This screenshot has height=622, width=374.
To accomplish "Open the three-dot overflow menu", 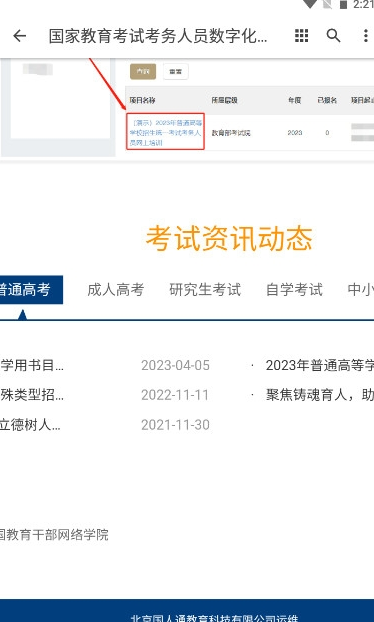I will (365, 36).
